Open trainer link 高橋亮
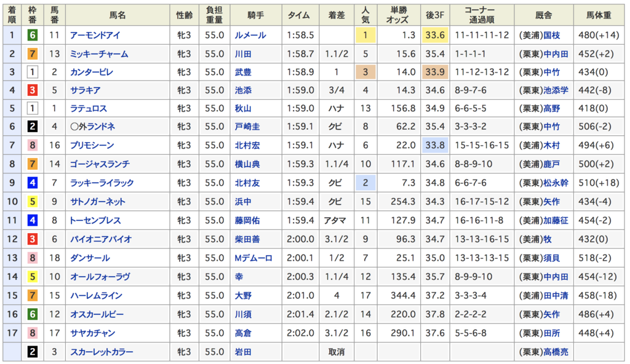This screenshot has width=630, height=364. [556, 352]
